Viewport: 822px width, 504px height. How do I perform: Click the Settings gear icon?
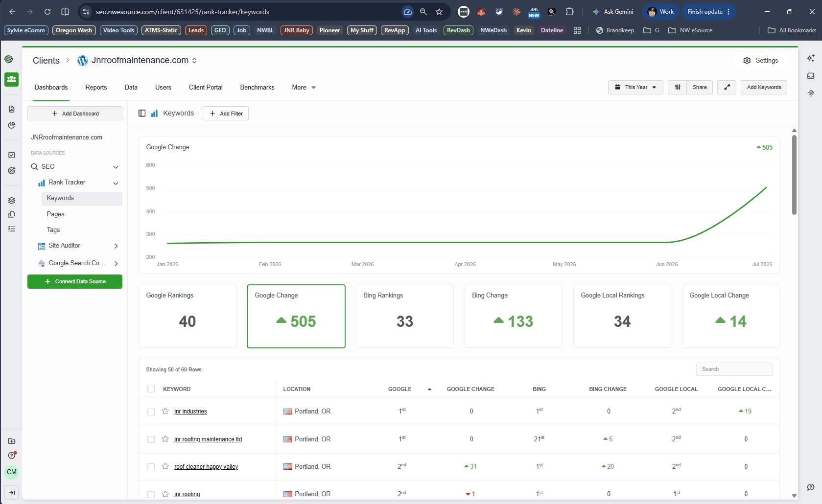click(x=747, y=61)
